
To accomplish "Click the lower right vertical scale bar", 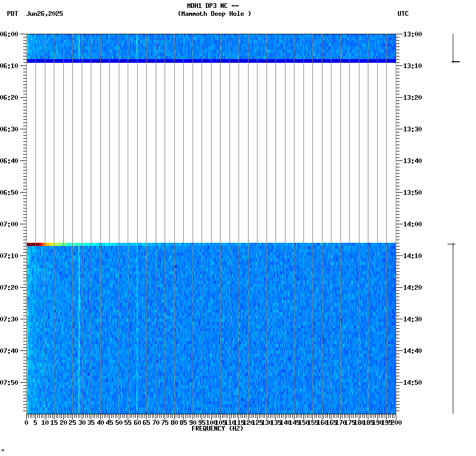I will [x=453, y=327].
